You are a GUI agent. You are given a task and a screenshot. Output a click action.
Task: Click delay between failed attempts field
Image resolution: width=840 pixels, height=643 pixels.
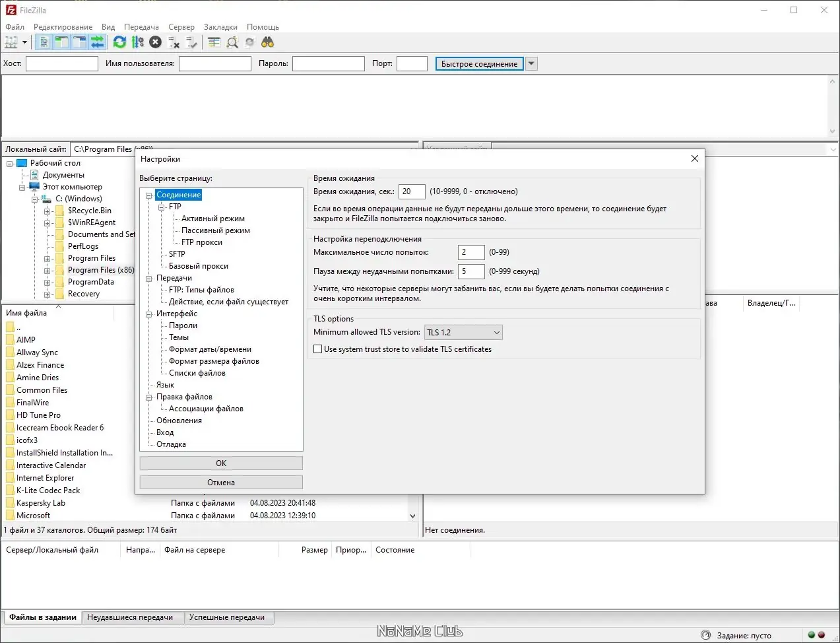(x=471, y=271)
